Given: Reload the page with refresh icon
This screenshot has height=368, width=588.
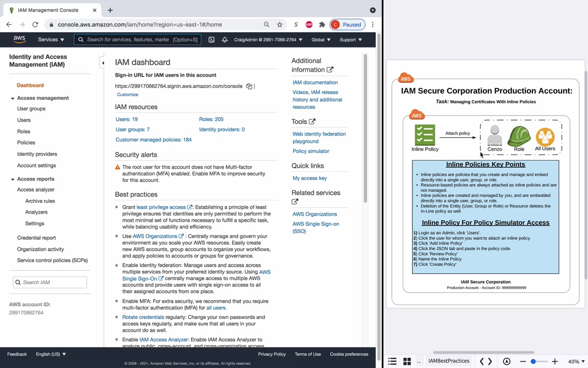Looking at the screenshot, I should (35, 25).
